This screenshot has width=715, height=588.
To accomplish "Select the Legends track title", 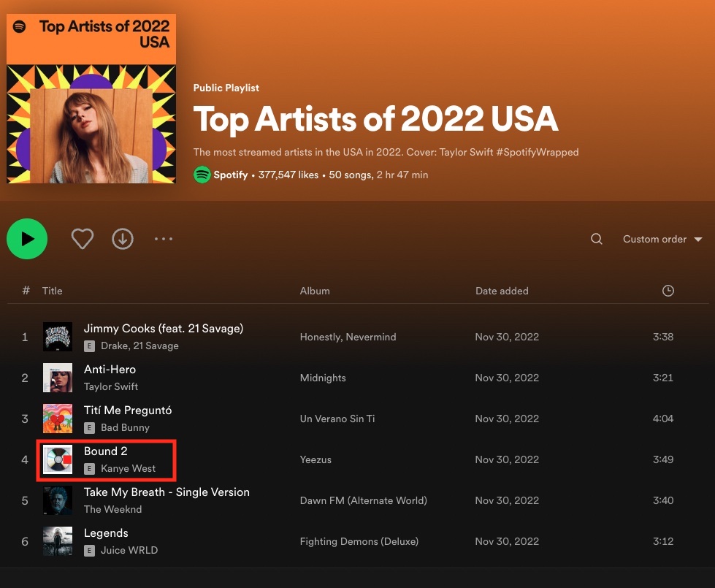I will (106, 533).
